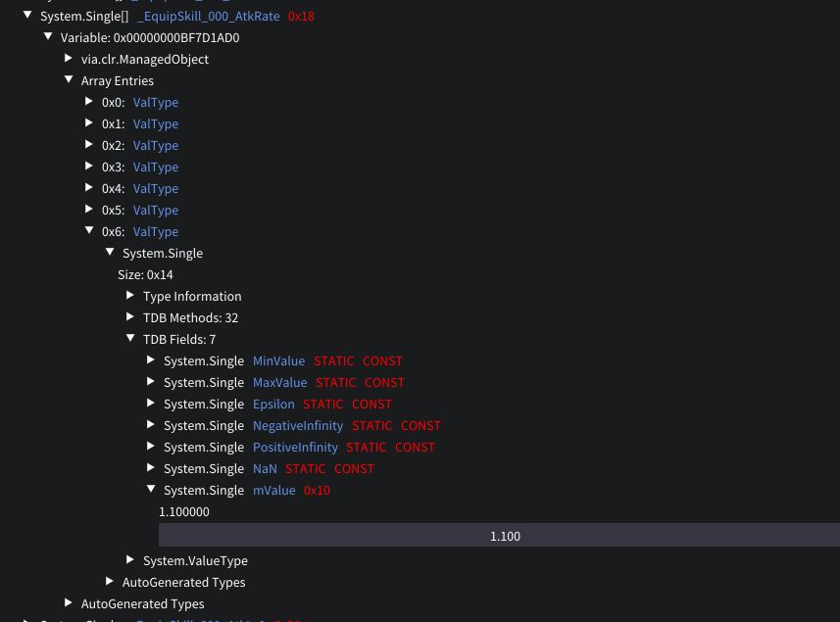
Task: Expand the System.ValueType node
Action: tap(130, 560)
